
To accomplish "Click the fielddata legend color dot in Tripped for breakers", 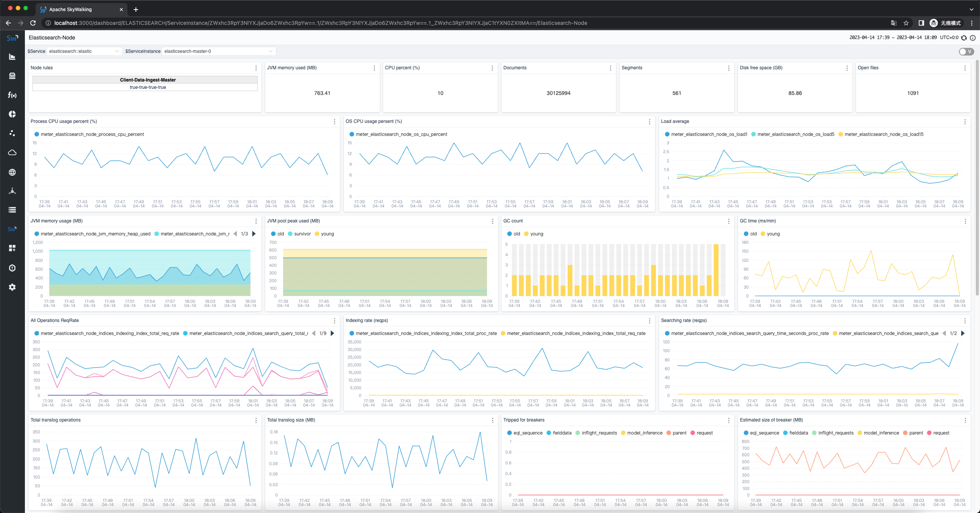I will pyautogui.click(x=549, y=433).
